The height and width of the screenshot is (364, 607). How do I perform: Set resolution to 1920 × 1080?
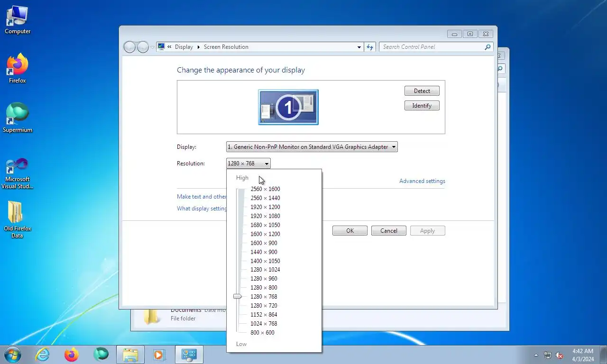point(265,216)
